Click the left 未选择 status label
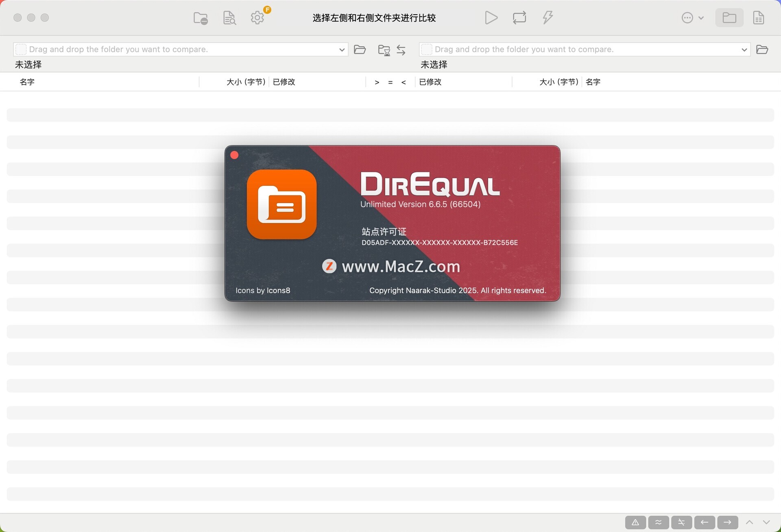The image size is (781, 532). click(x=28, y=65)
